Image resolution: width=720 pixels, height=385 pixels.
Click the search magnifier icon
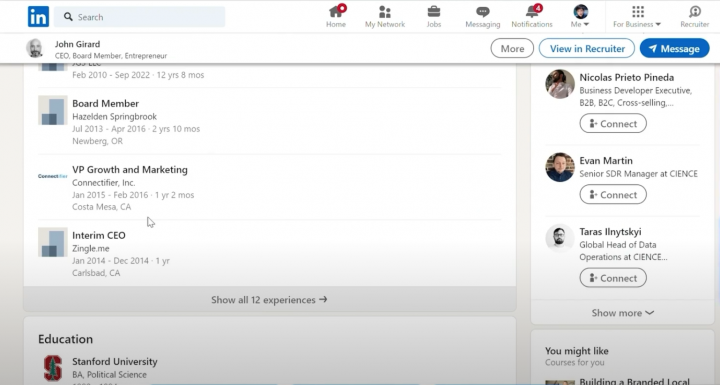coord(68,17)
